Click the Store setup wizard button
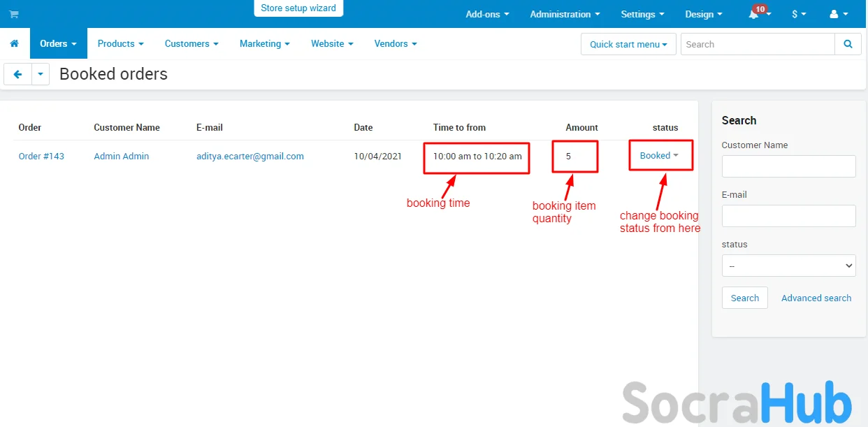Screen dimensions: 868x427 298,8
